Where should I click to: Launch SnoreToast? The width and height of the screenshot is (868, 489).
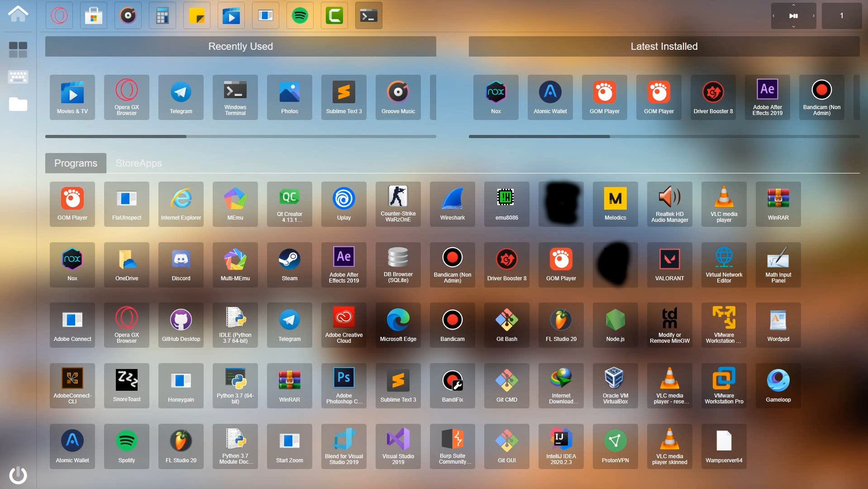pos(127,386)
